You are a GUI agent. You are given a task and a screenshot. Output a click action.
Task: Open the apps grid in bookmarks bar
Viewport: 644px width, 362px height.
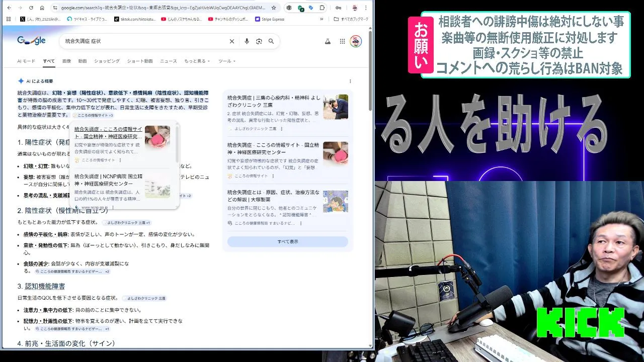(9, 19)
